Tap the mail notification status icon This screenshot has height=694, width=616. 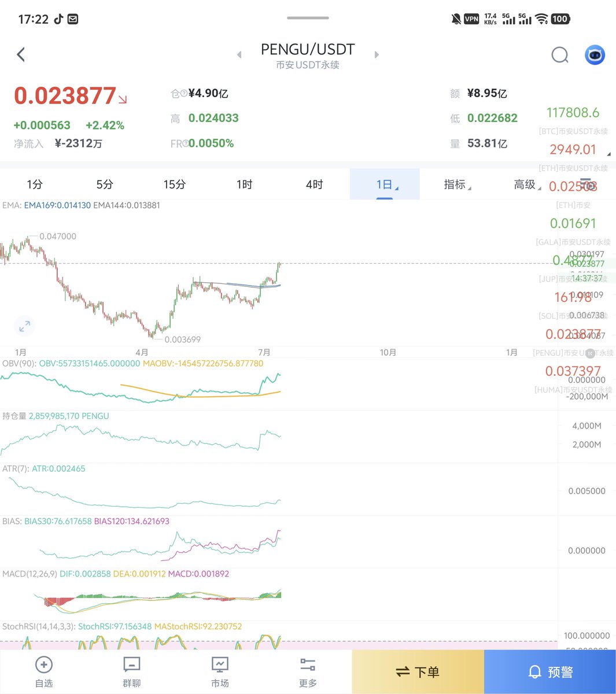[73, 19]
